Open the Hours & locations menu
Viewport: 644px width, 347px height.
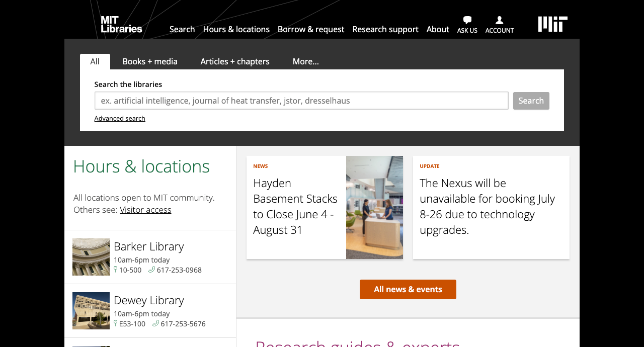(236, 29)
